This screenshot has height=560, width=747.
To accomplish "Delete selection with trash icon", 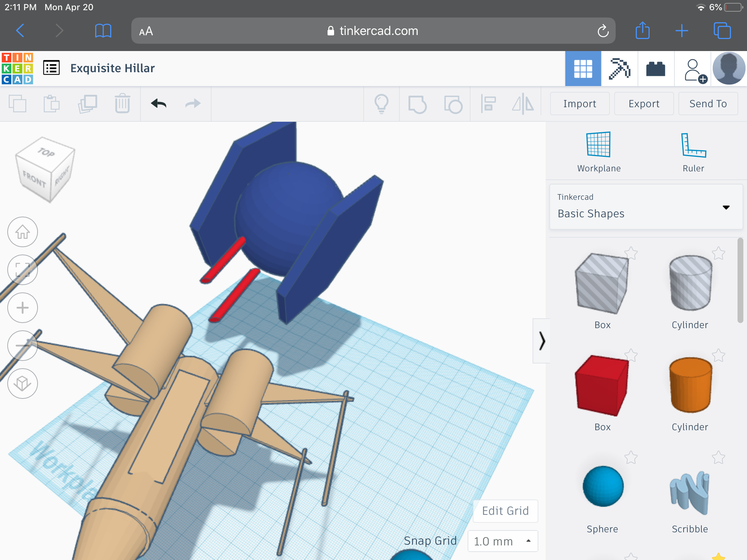I will tap(122, 104).
